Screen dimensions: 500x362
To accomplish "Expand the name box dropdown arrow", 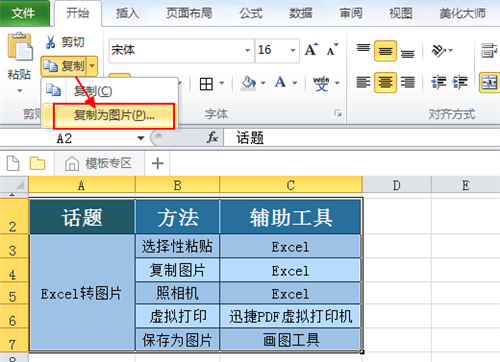I will click(141, 138).
